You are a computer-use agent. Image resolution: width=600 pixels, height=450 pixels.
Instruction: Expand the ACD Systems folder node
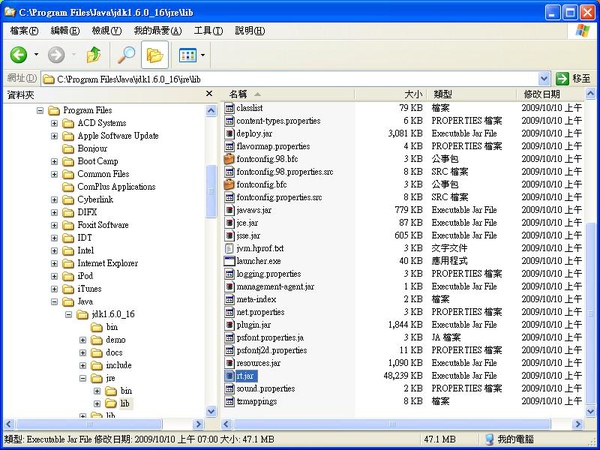pos(54,123)
